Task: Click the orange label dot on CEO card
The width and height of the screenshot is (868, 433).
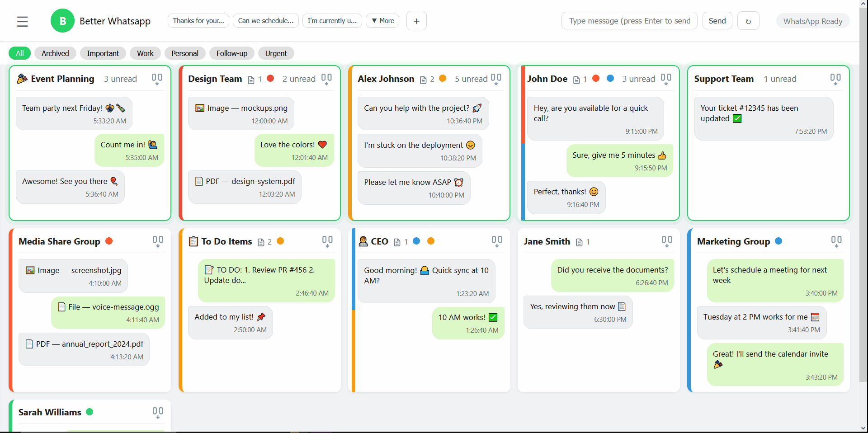Action: coord(431,241)
